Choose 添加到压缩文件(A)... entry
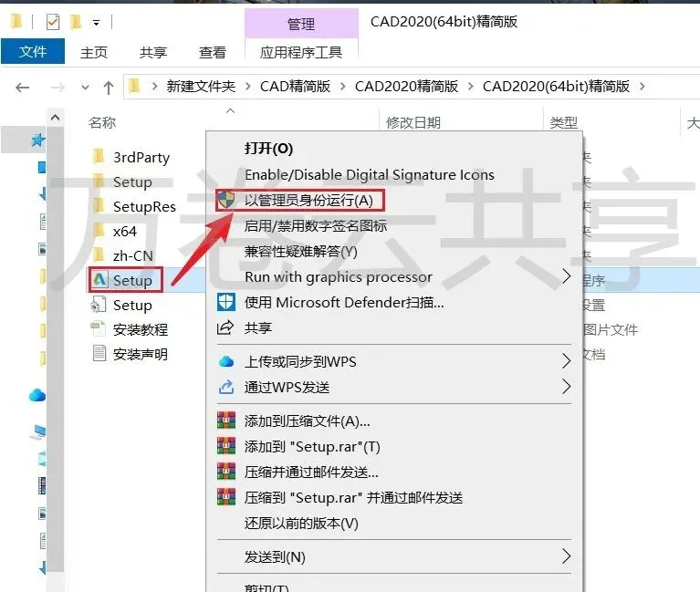This screenshot has height=592, width=700. point(308,421)
